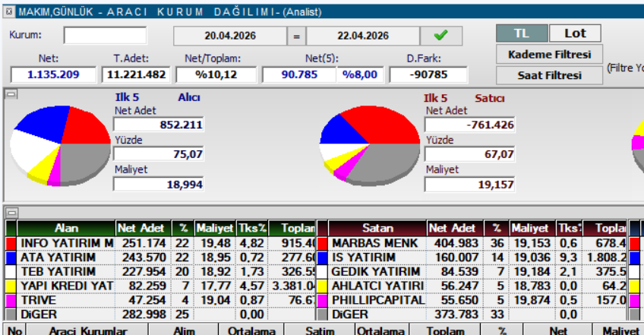Sort by Alan column header
This screenshot has width=644, height=335.
pos(66,228)
